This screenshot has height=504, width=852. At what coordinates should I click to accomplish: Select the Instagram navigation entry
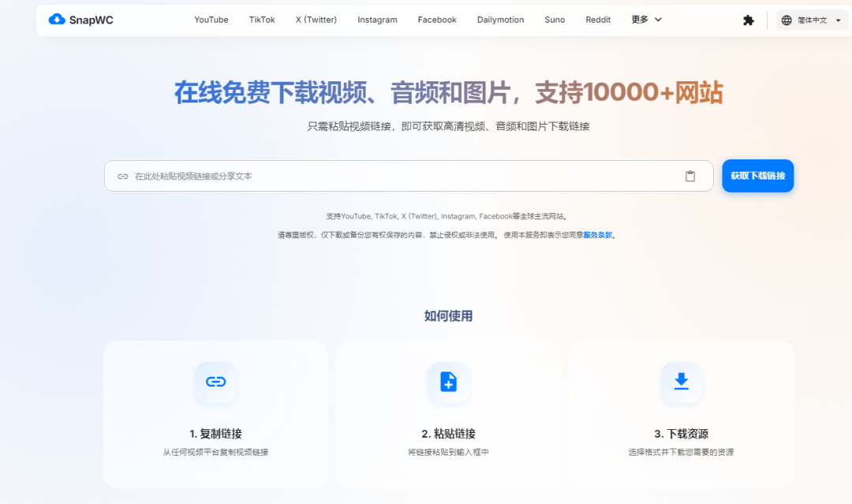pyautogui.click(x=377, y=19)
